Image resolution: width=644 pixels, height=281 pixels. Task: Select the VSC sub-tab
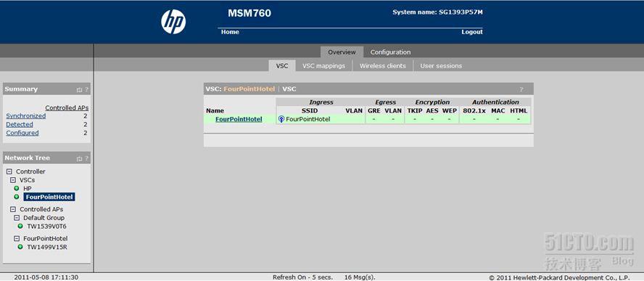[281, 66]
